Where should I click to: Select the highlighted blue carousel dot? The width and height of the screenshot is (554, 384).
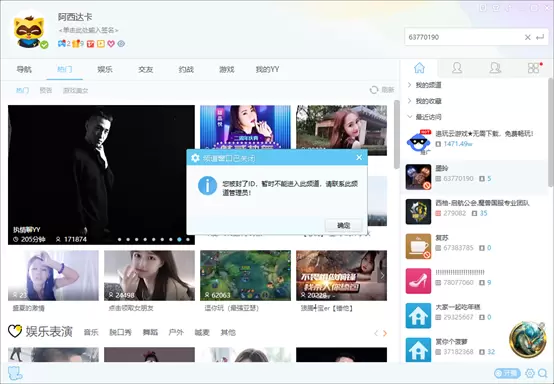click(x=179, y=240)
